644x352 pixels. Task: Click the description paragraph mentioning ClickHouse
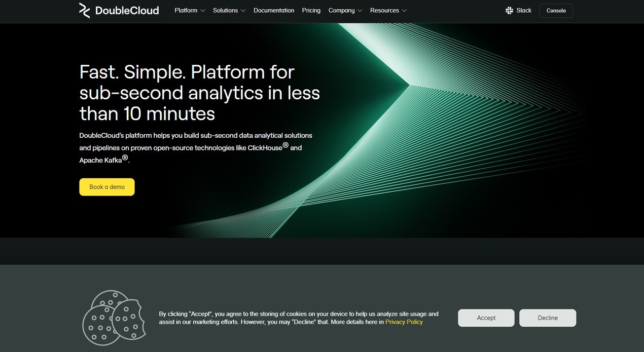[195, 147]
